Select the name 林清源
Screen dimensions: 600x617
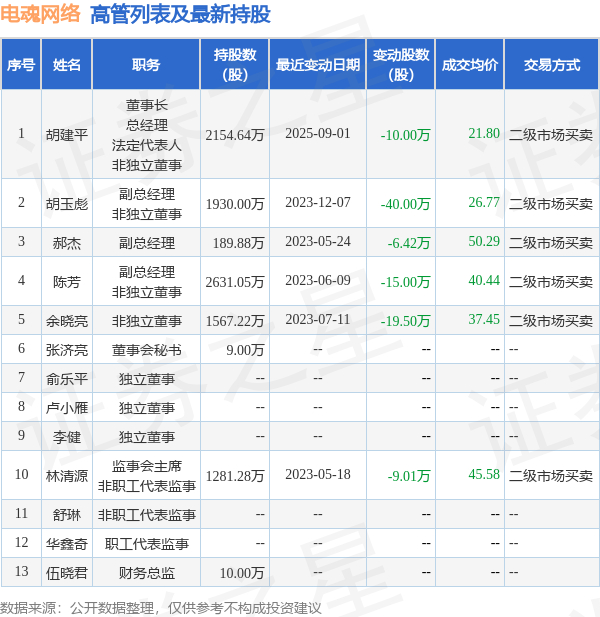click(x=66, y=476)
